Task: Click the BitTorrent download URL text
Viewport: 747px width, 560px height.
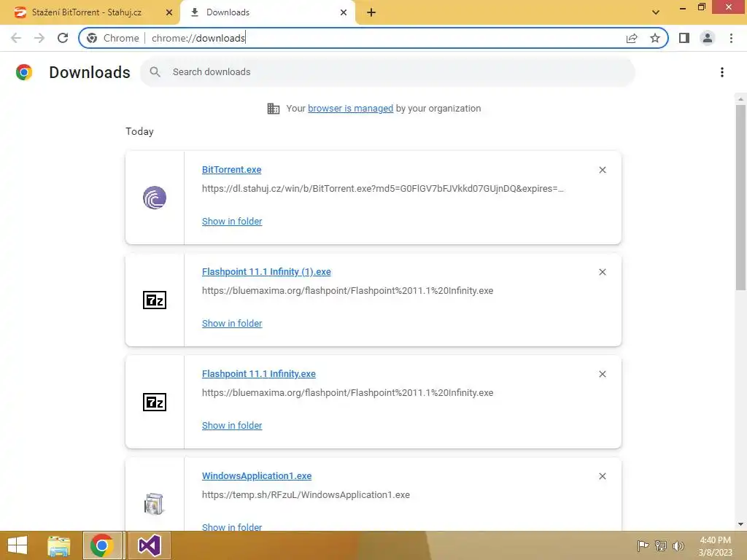Action: click(x=382, y=189)
